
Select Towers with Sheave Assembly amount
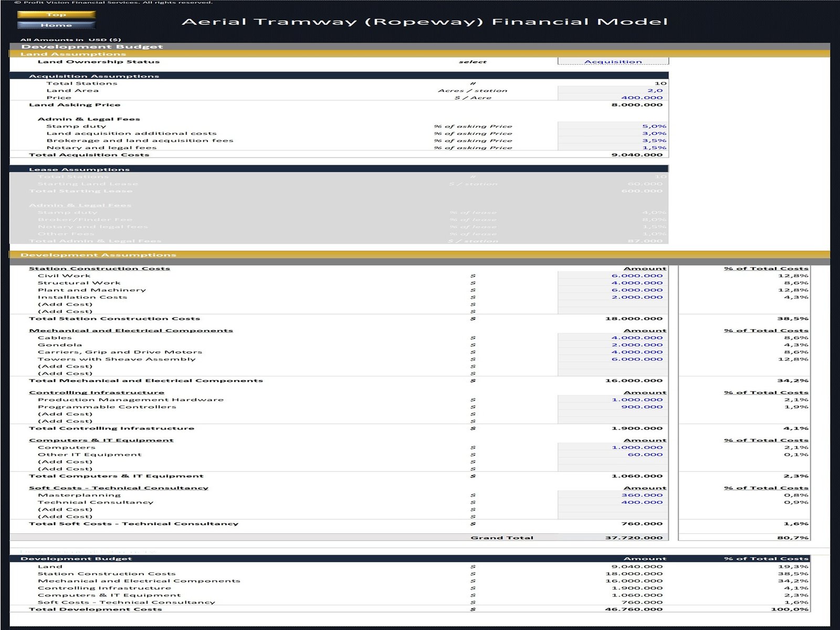[x=613, y=359]
